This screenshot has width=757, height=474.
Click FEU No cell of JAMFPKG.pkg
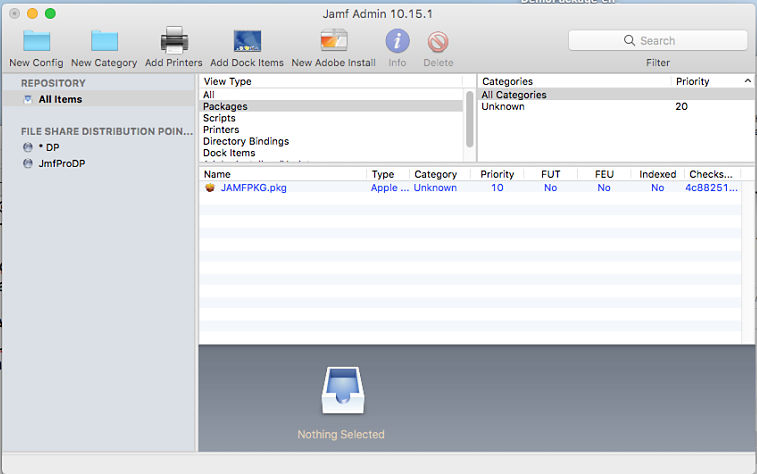pyautogui.click(x=604, y=188)
